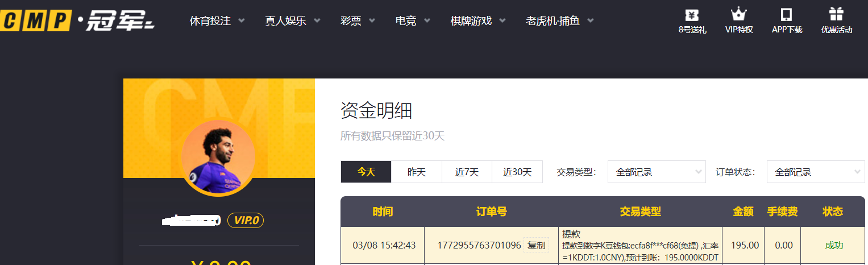Select the 今天 date filter tab
The height and width of the screenshot is (265, 868).
tap(366, 172)
